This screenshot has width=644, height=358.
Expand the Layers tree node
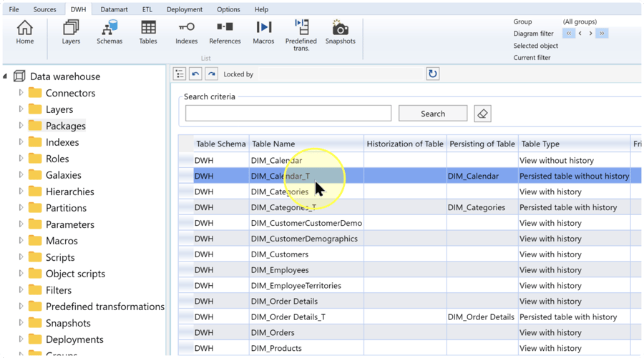21,109
